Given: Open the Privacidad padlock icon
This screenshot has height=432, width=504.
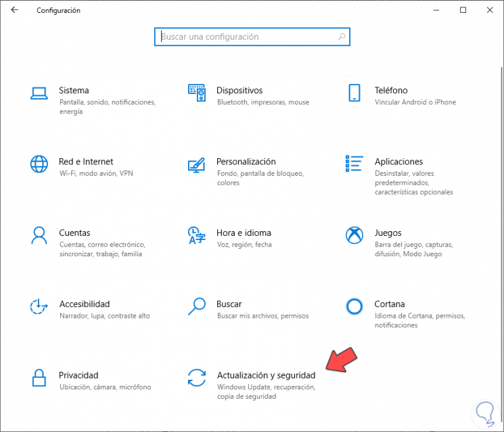Looking at the screenshot, I should tap(39, 378).
